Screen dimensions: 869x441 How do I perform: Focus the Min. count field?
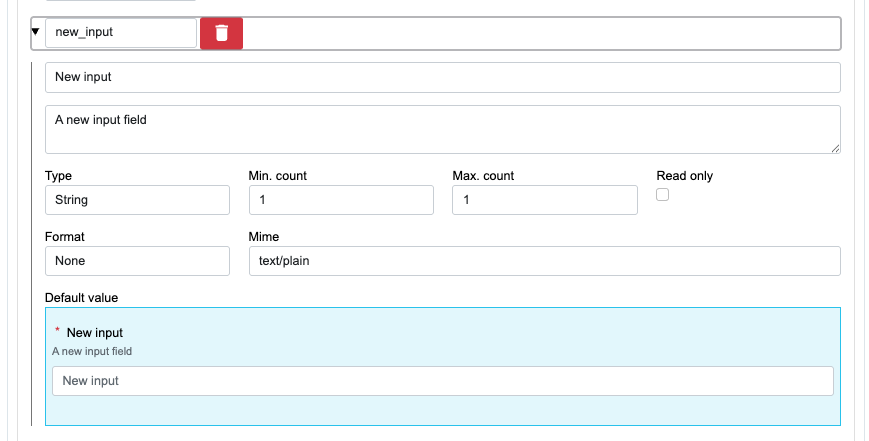click(x=341, y=200)
